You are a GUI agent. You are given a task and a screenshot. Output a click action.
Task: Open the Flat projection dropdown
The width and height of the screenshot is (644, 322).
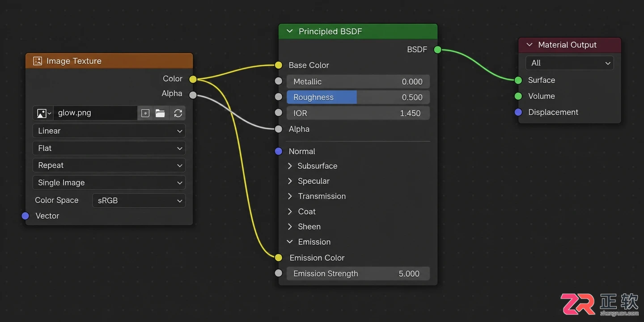pyautogui.click(x=109, y=148)
